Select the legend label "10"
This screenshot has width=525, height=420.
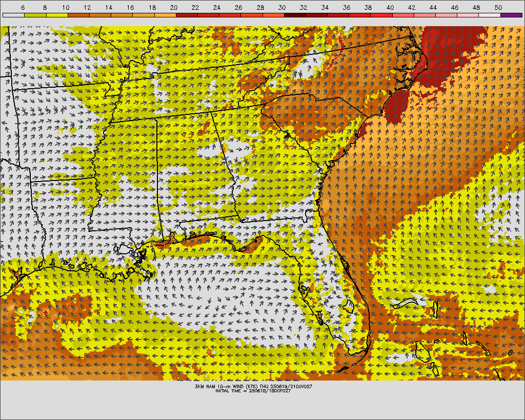point(66,7)
